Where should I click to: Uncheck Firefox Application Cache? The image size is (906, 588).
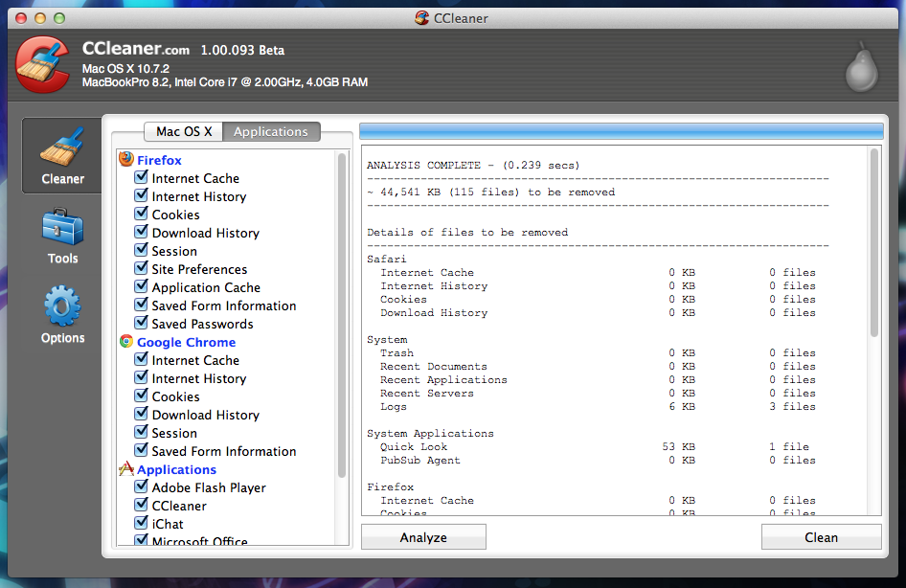pos(141,286)
